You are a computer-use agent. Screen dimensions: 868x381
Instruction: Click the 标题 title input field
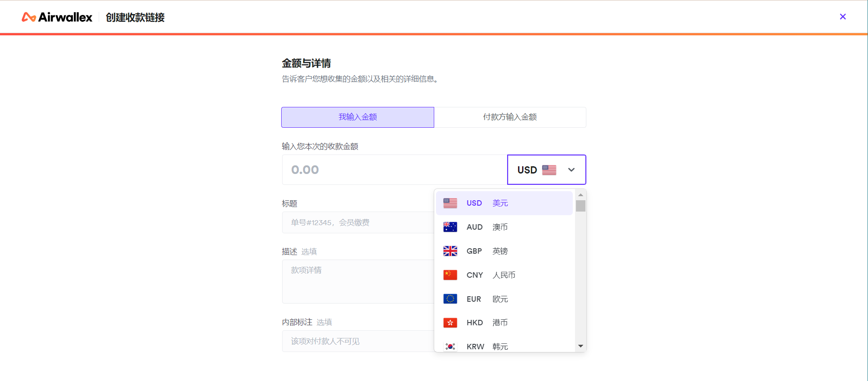click(x=358, y=222)
